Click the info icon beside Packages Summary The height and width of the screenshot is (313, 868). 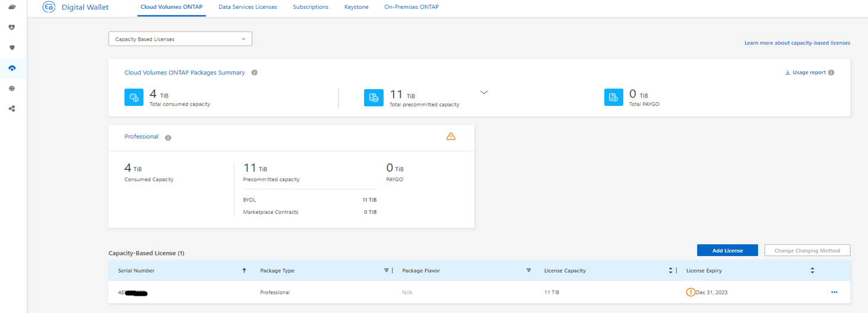tap(254, 73)
